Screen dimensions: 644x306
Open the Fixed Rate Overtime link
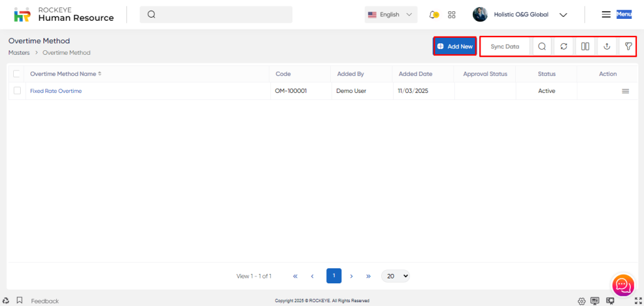coord(56,91)
